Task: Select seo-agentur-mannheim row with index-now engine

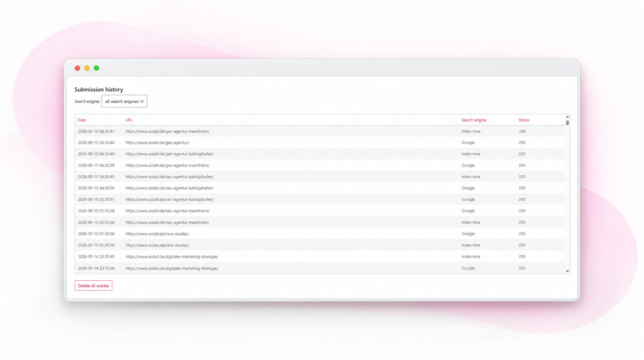Action: tap(320, 222)
